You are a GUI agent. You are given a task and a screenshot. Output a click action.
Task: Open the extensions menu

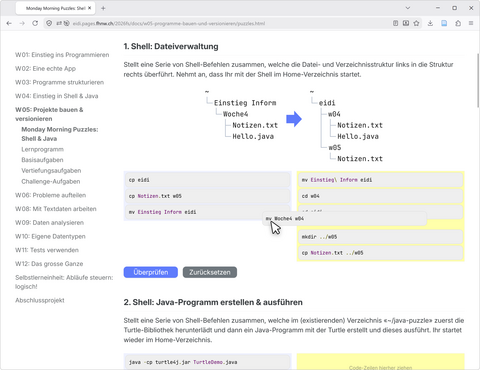click(x=458, y=23)
